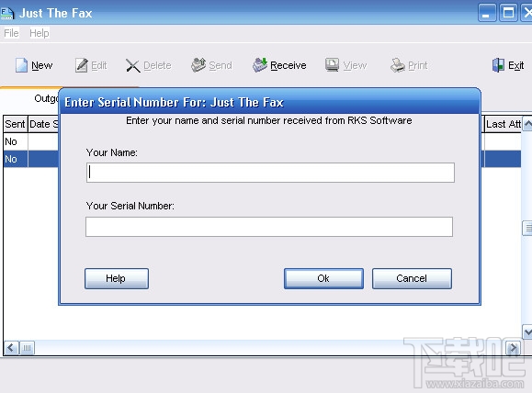The image size is (532, 393).
Task: Click the horizontal scrollbar left arrow
Action: point(11,348)
